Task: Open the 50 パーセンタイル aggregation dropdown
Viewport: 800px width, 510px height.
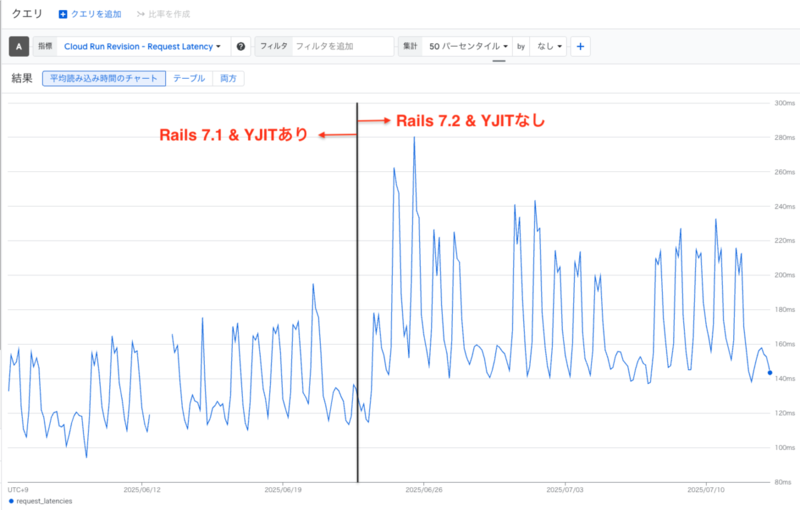Action: (x=468, y=46)
